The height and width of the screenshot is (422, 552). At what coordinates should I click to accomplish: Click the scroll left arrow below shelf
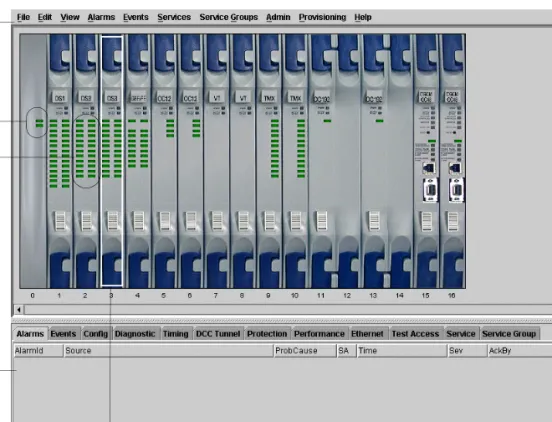(x=19, y=310)
